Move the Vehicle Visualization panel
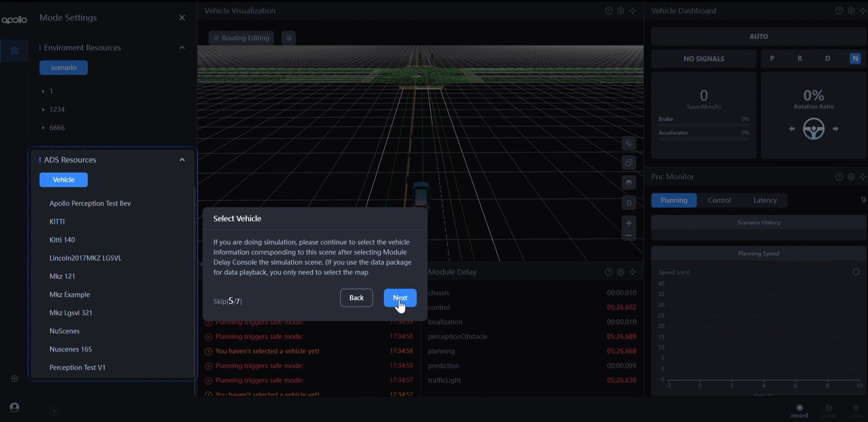 [633, 11]
